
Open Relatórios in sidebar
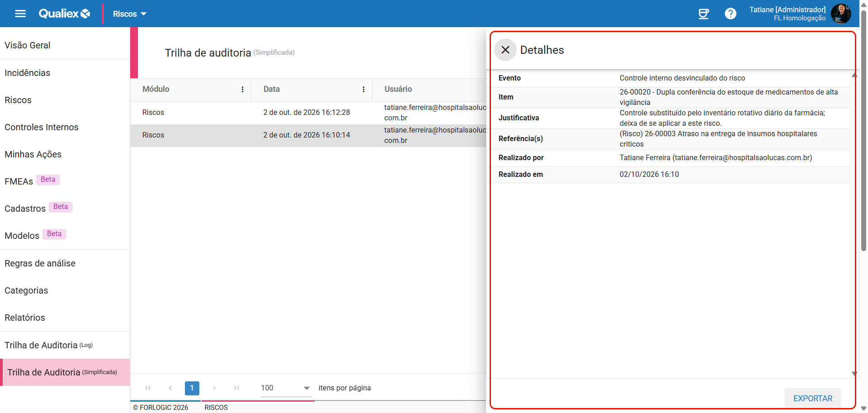pyautogui.click(x=25, y=318)
